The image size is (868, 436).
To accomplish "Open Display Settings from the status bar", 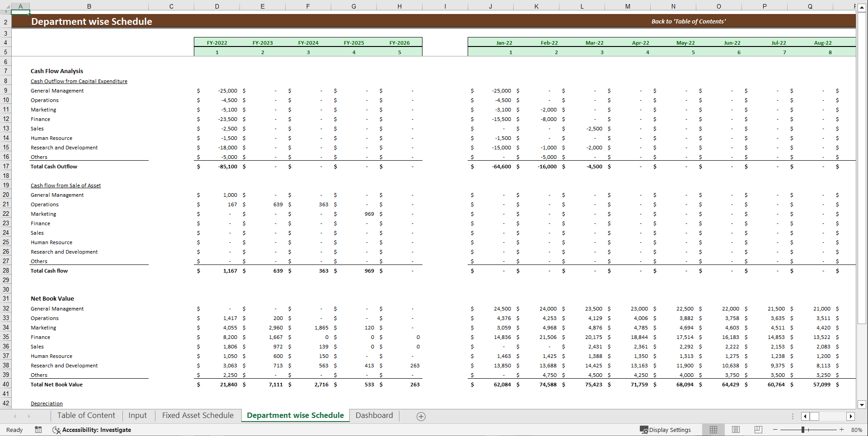I will (x=667, y=430).
